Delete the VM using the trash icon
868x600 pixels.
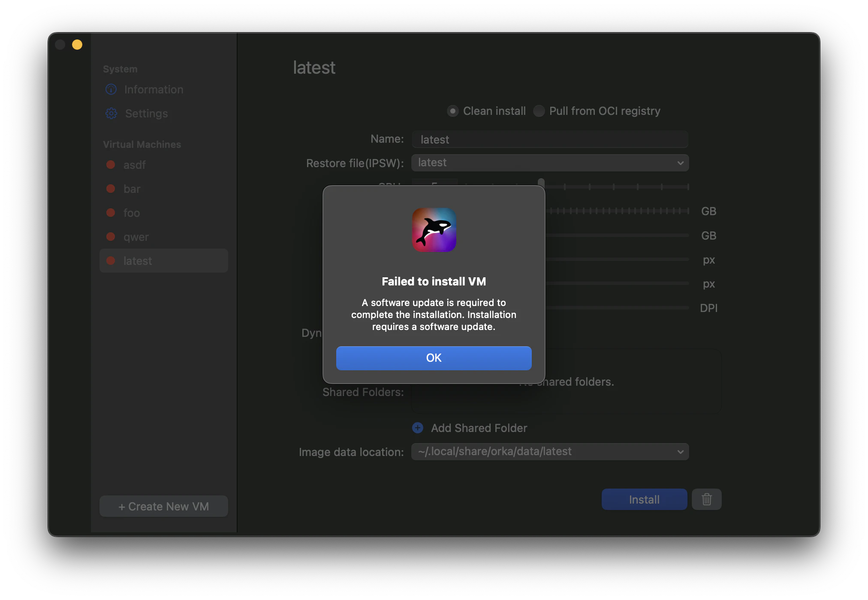[706, 499]
